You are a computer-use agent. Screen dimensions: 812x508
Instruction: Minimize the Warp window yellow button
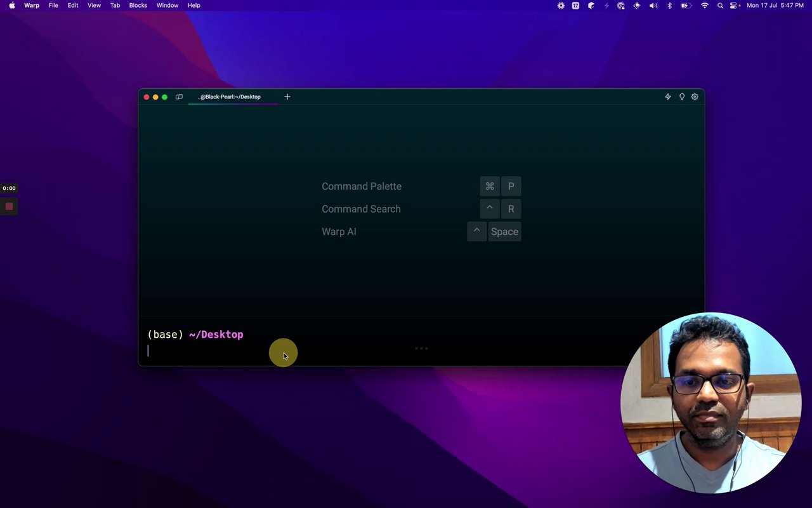click(155, 97)
